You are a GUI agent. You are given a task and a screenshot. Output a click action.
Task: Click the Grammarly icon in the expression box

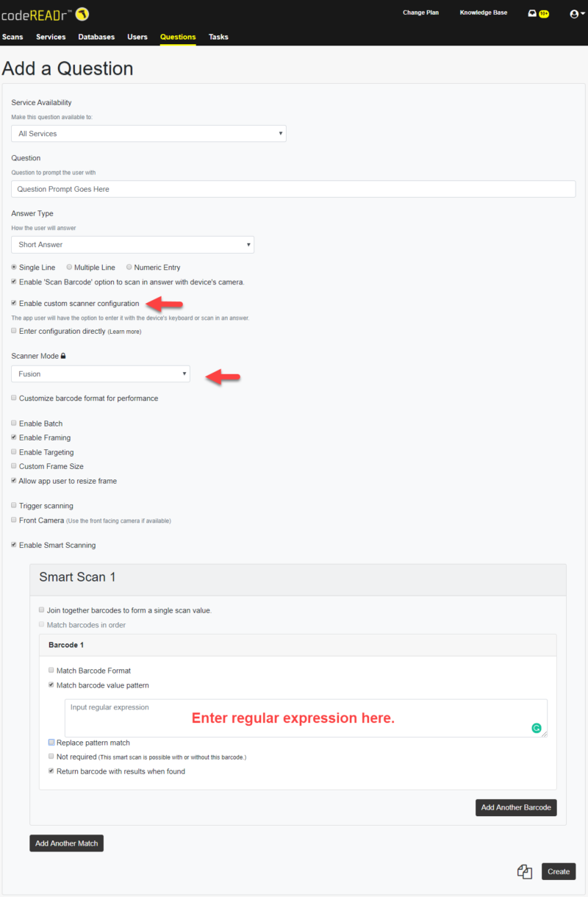tap(536, 727)
